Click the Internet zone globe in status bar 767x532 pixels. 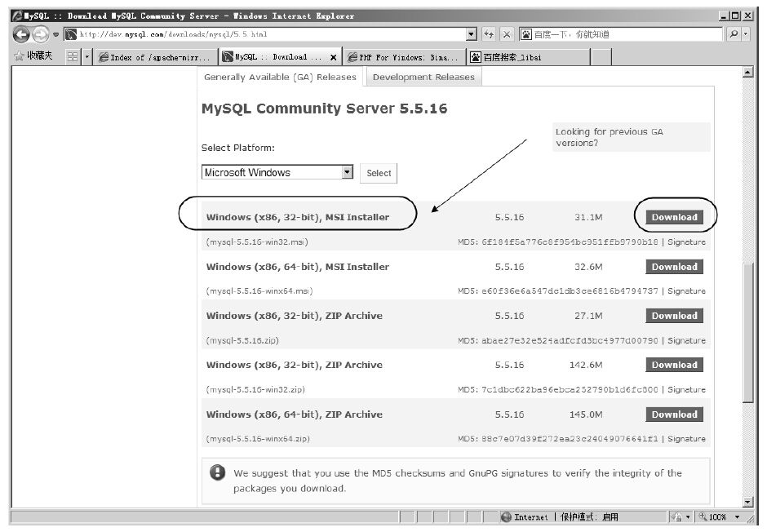(506, 516)
